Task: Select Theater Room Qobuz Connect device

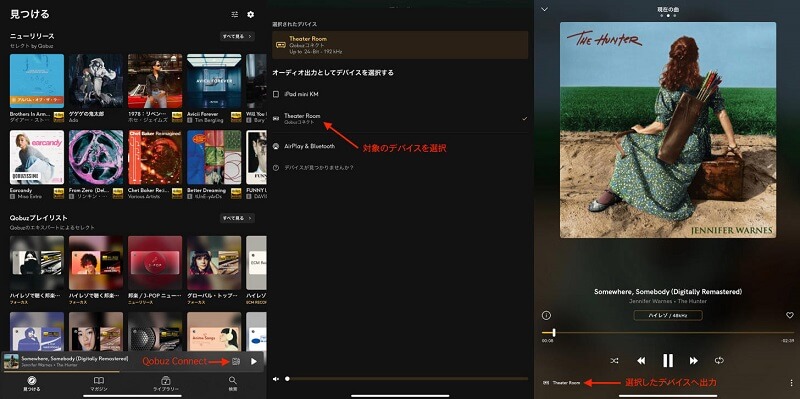Action: pos(400,119)
